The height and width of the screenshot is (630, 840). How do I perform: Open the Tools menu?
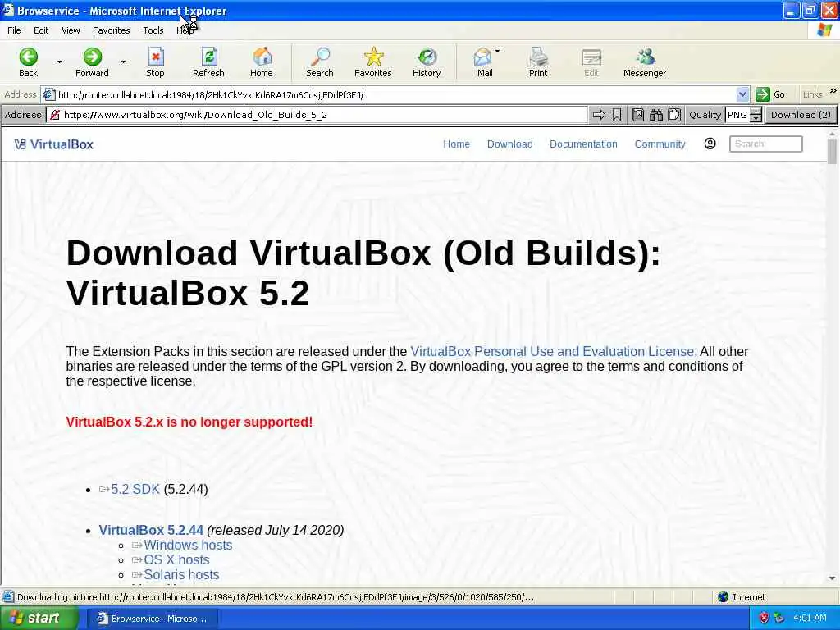(153, 30)
